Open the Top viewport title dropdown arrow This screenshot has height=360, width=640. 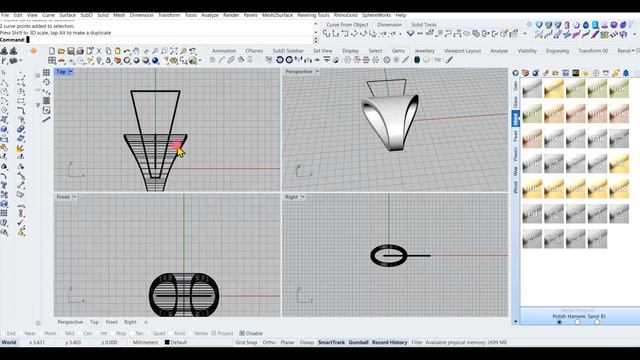71,72
